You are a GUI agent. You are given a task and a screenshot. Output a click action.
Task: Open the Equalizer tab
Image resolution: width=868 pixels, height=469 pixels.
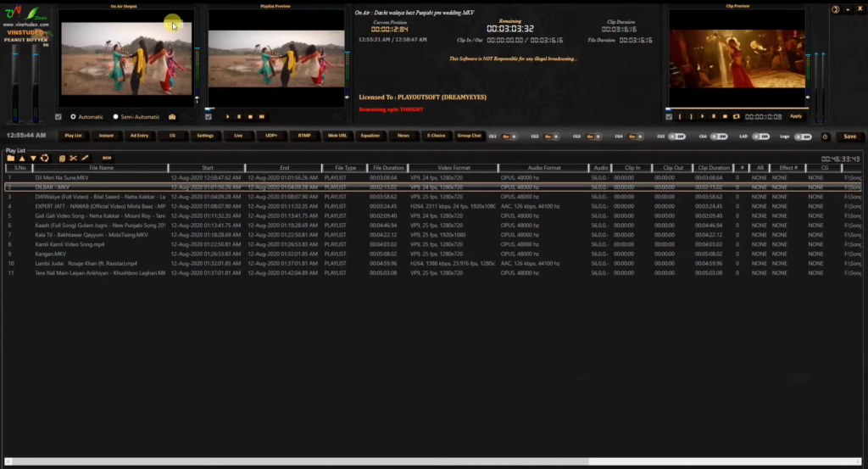coord(370,135)
